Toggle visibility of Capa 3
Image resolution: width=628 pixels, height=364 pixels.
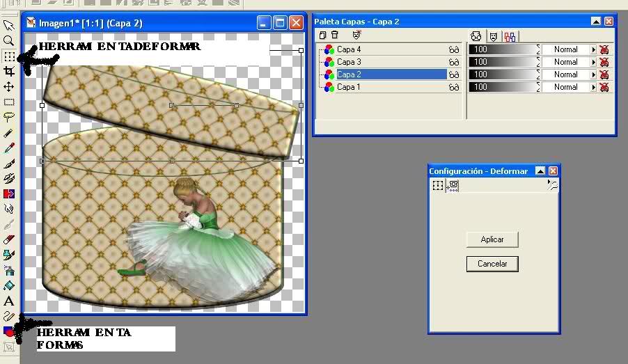[x=454, y=62]
